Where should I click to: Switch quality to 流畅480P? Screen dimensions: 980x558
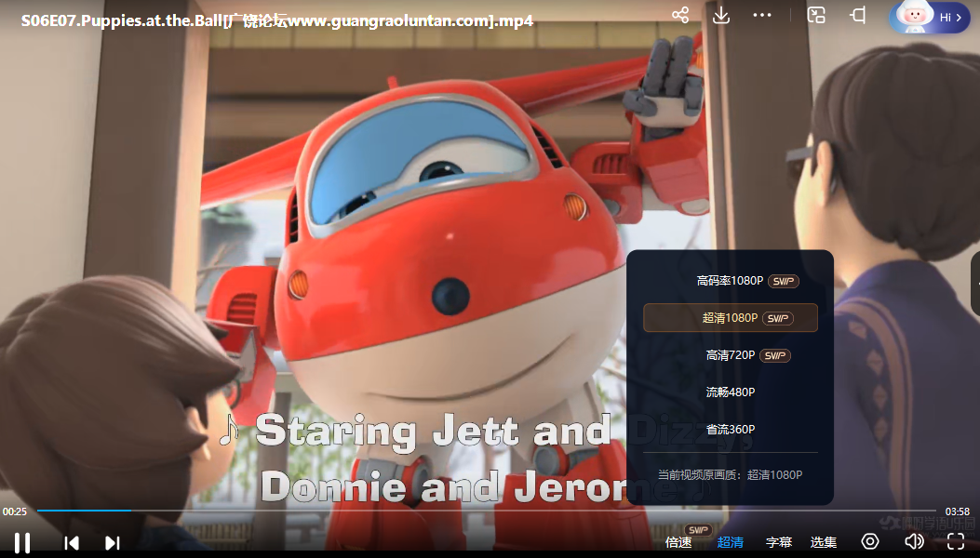tap(730, 392)
